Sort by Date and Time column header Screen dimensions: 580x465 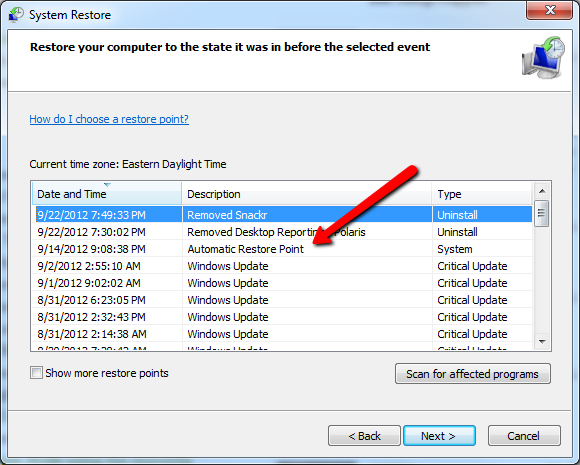pyautogui.click(x=107, y=193)
